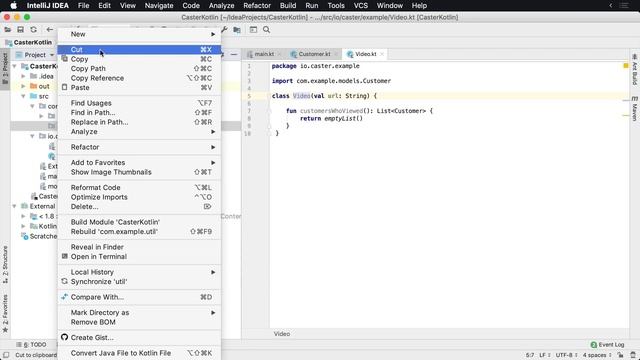The width and height of the screenshot is (640, 360).
Task: Click the tool windows quick-access corner icon
Action: point(6,355)
